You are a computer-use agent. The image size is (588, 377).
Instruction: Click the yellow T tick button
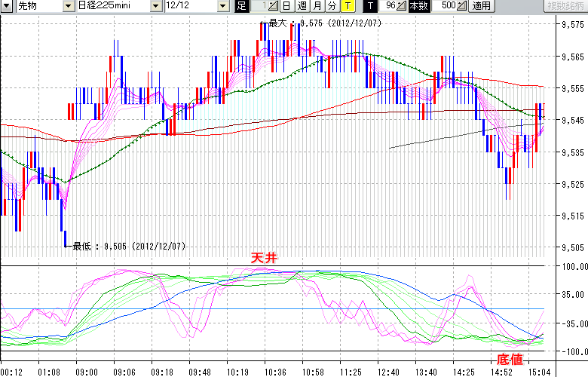347,6
